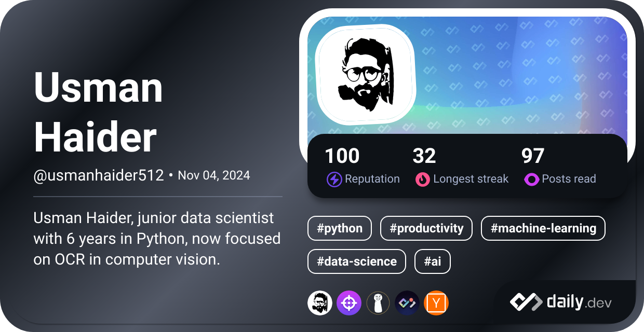The width and height of the screenshot is (644, 332).
Task: Open the #data-science tag
Action: click(356, 261)
